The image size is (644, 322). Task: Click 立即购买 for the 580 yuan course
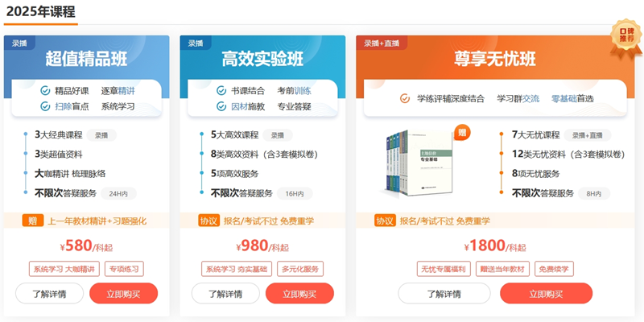pyautogui.click(x=123, y=294)
